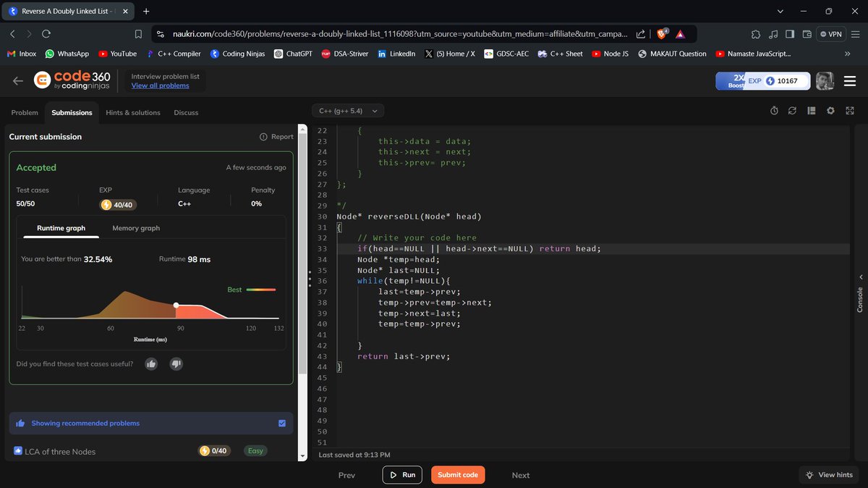Select the runtime marker dot on the graph
The width and height of the screenshot is (868, 488).
point(176,305)
